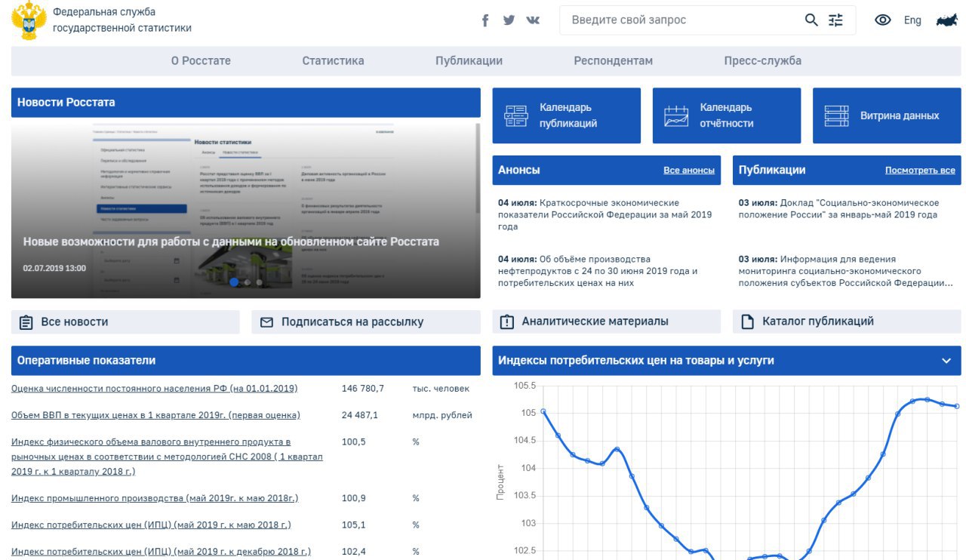
Task: Open the Facebook social icon
Action: coord(485,20)
